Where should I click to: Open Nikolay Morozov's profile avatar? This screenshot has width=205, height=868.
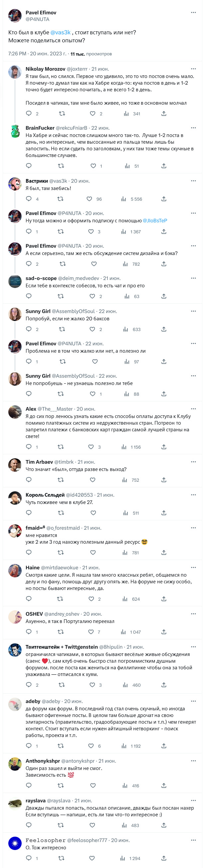coord(15,72)
